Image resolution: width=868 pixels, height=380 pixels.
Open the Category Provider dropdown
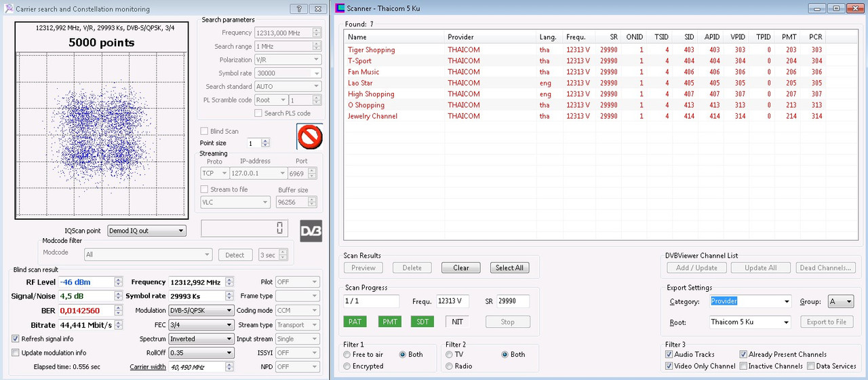point(750,301)
